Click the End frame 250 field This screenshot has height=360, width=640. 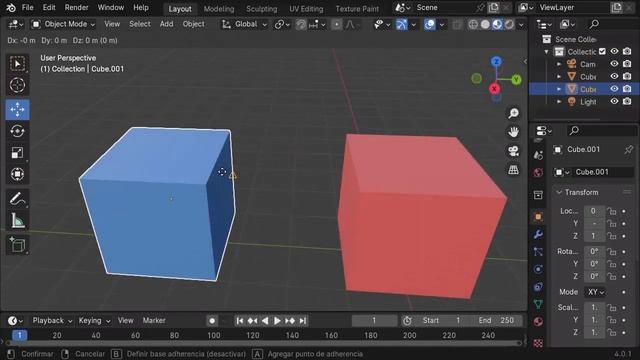(496, 321)
